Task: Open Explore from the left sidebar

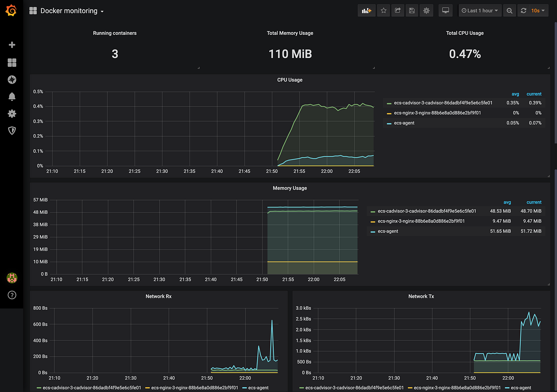Action: pyautogui.click(x=12, y=79)
